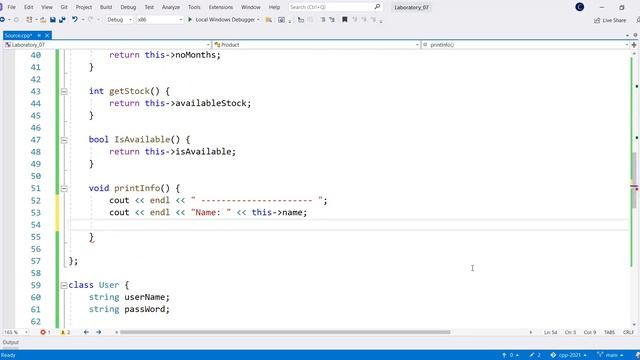
Task: Pin the Source.cpp tab
Action: pyautogui.click(x=39, y=36)
